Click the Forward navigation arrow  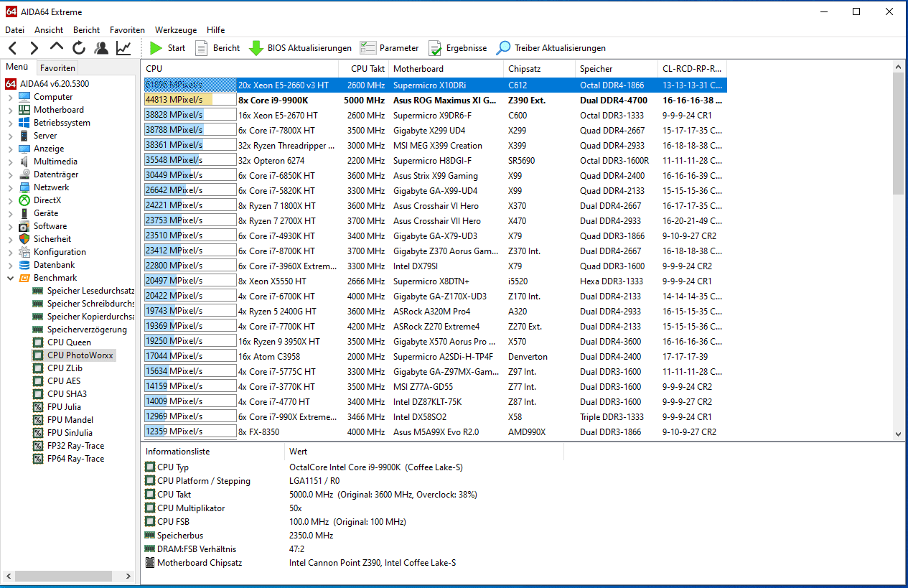tap(34, 48)
